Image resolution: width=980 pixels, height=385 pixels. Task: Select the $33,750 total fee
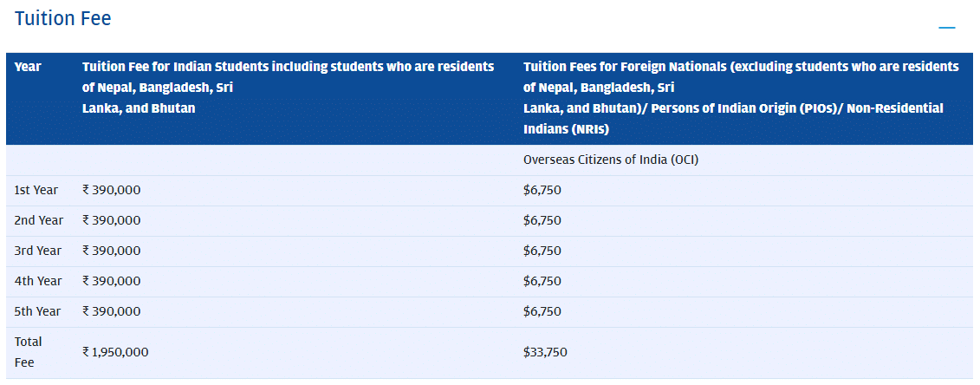(546, 352)
